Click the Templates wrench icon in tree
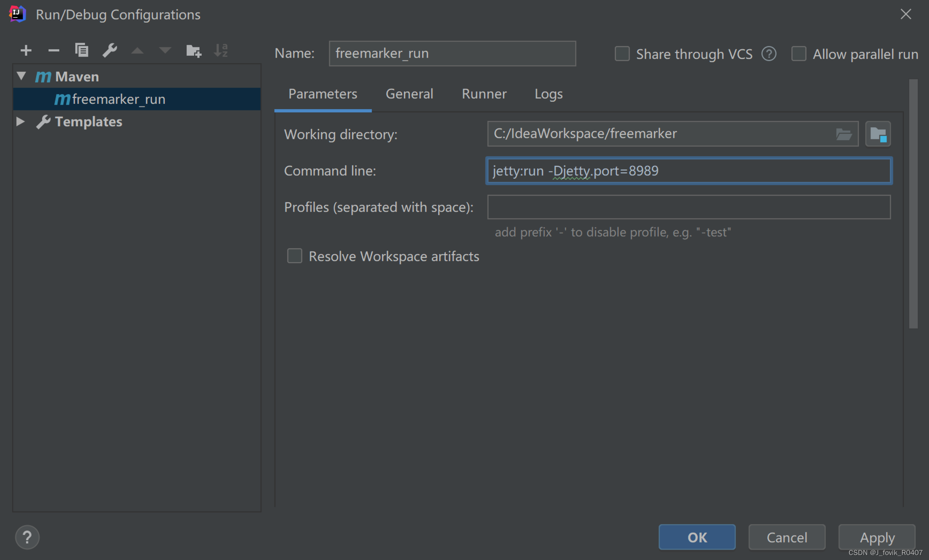929x560 pixels. (43, 122)
